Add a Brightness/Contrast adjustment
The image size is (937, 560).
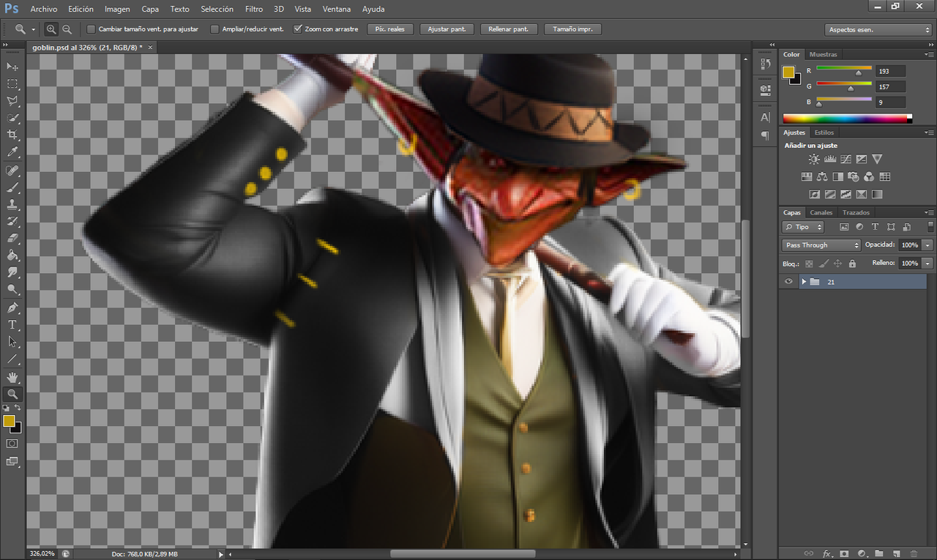[x=814, y=159]
